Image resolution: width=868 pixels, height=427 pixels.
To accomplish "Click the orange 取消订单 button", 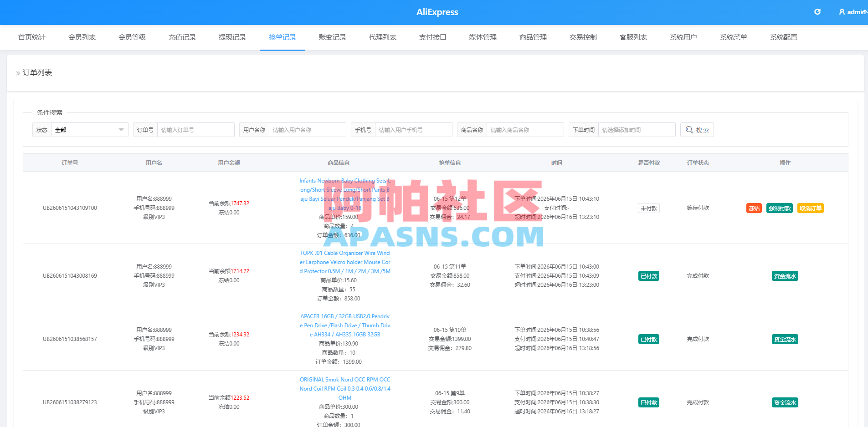I will [x=811, y=208].
